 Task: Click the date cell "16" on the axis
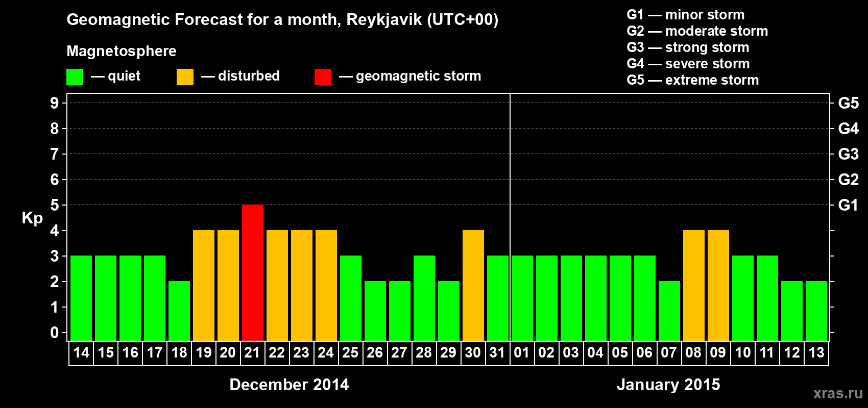pyautogui.click(x=130, y=353)
